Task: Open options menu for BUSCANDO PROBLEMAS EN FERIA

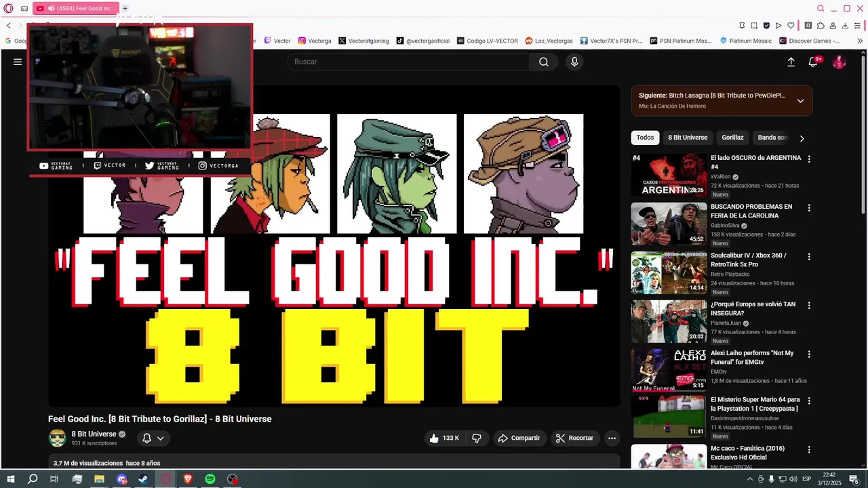Action: click(808, 207)
